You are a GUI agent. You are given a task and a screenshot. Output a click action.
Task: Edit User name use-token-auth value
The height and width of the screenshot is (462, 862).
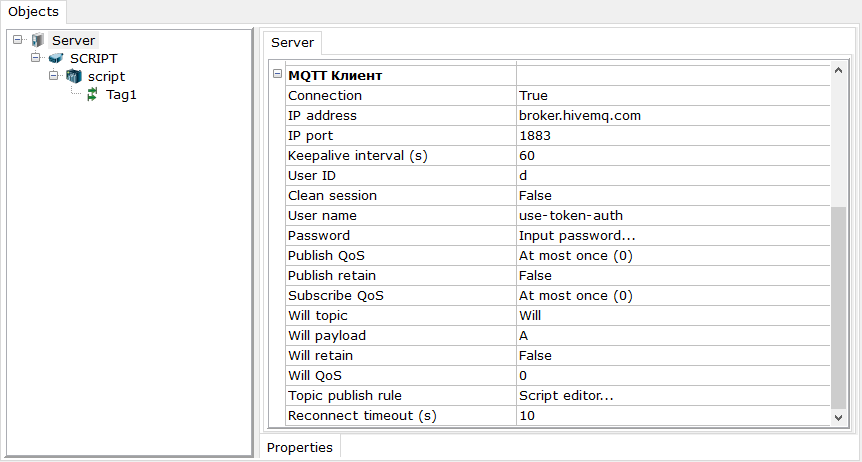tap(673, 216)
